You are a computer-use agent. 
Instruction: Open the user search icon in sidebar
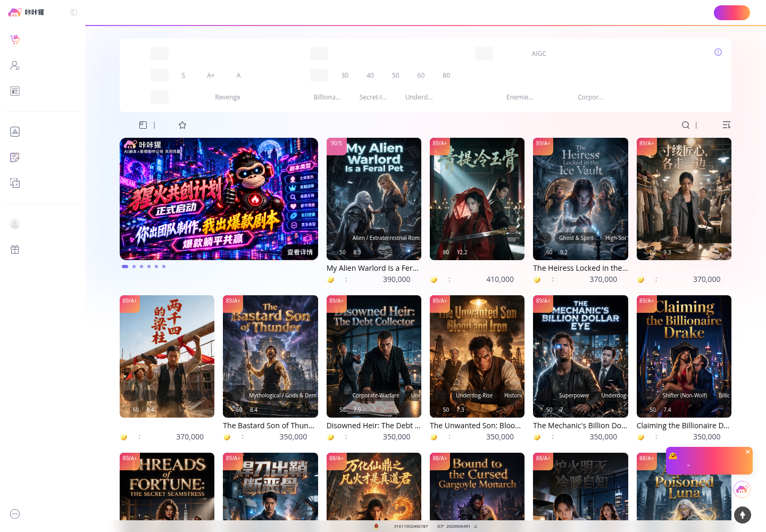coord(15,65)
